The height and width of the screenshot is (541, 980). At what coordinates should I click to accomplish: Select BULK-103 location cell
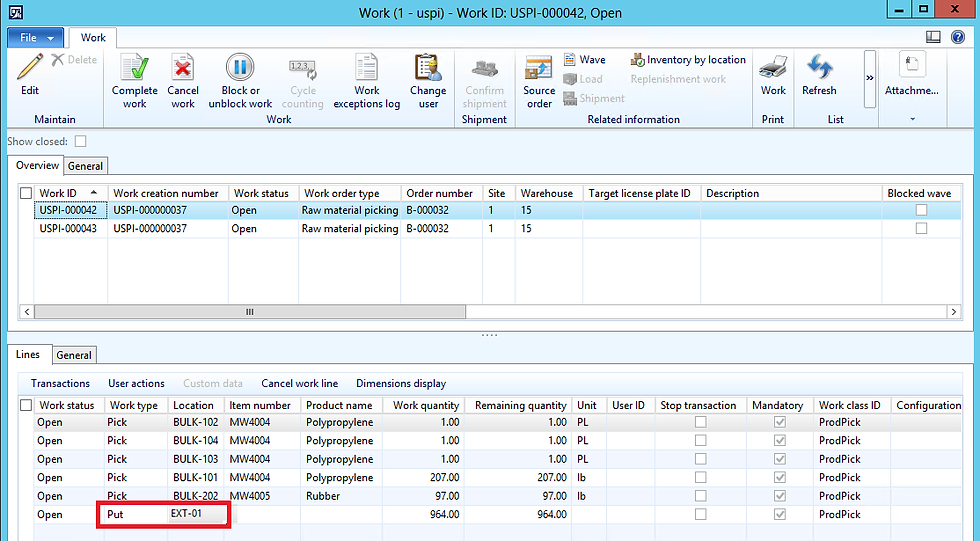tap(196, 459)
